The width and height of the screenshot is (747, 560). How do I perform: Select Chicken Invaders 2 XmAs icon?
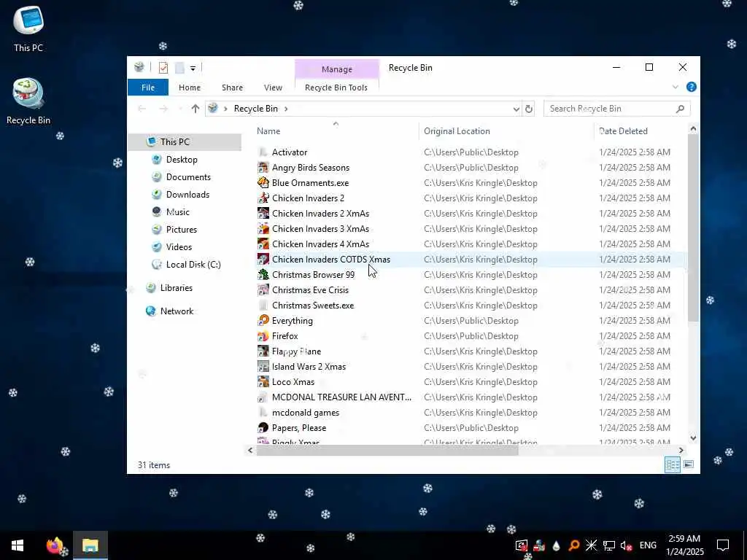(263, 214)
